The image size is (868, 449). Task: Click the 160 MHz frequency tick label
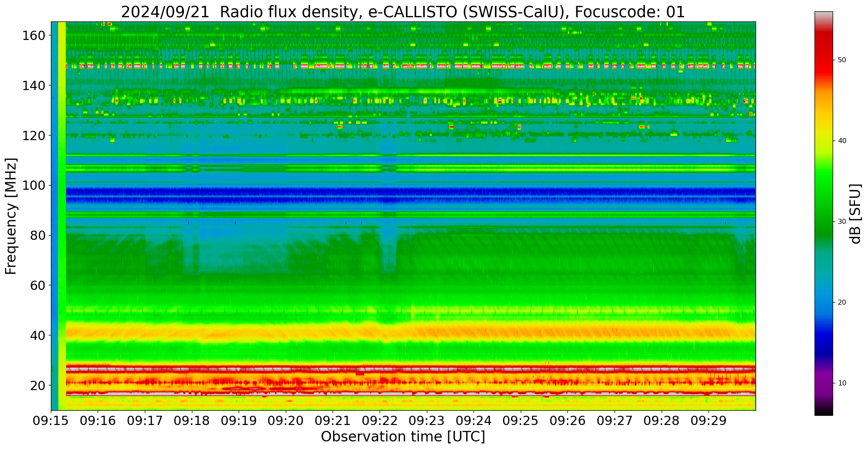pos(34,36)
